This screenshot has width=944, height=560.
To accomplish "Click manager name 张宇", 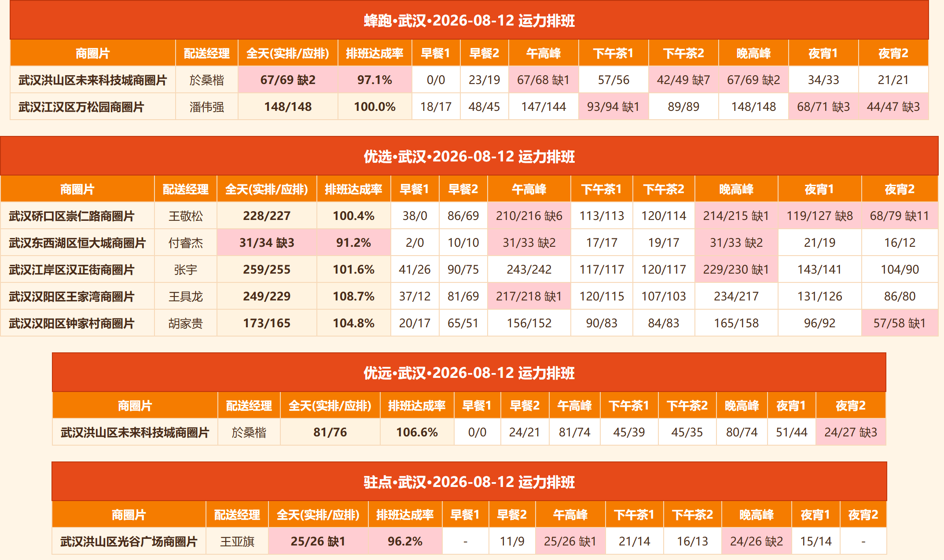I will coord(186,270).
